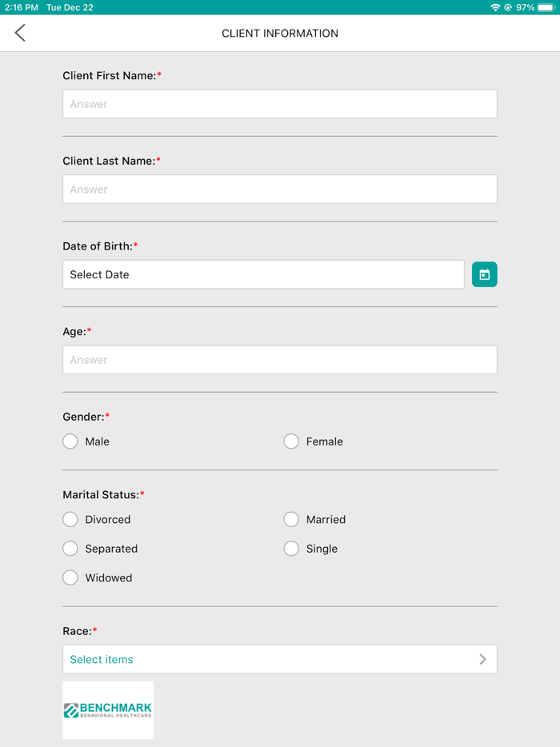Select Female for Gender
The height and width of the screenshot is (747, 560).
[x=290, y=441]
